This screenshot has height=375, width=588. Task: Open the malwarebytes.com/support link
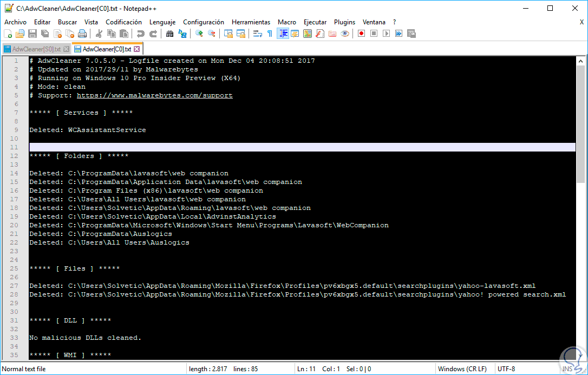154,95
